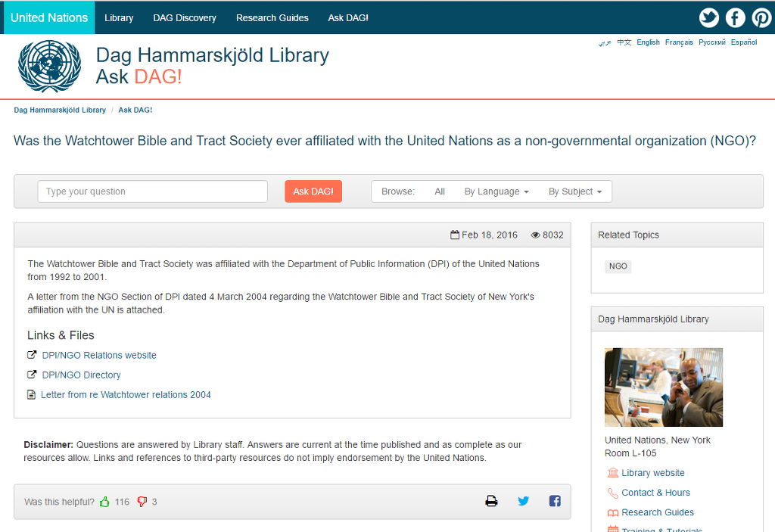Click the library staff photo thumbnail

coord(663,387)
